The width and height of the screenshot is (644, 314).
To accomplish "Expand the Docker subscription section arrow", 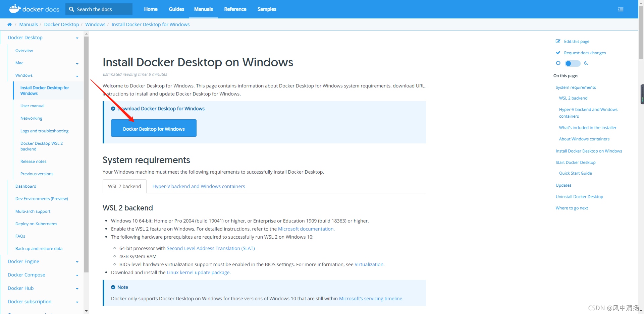I will click(x=77, y=302).
